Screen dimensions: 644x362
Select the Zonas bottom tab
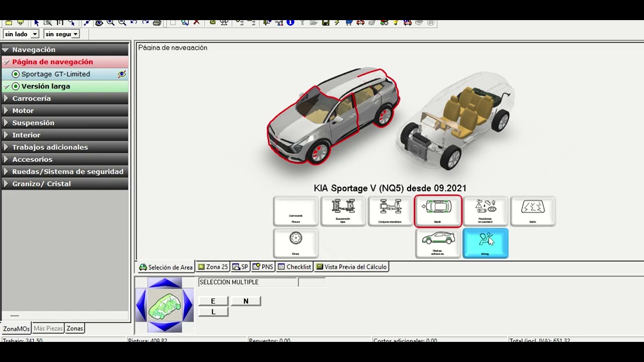click(x=75, y=329)
